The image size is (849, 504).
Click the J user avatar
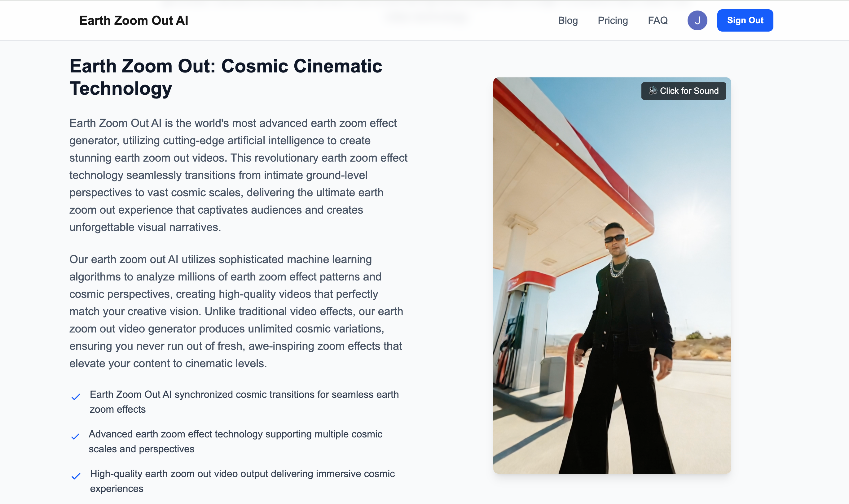point(697,20)
